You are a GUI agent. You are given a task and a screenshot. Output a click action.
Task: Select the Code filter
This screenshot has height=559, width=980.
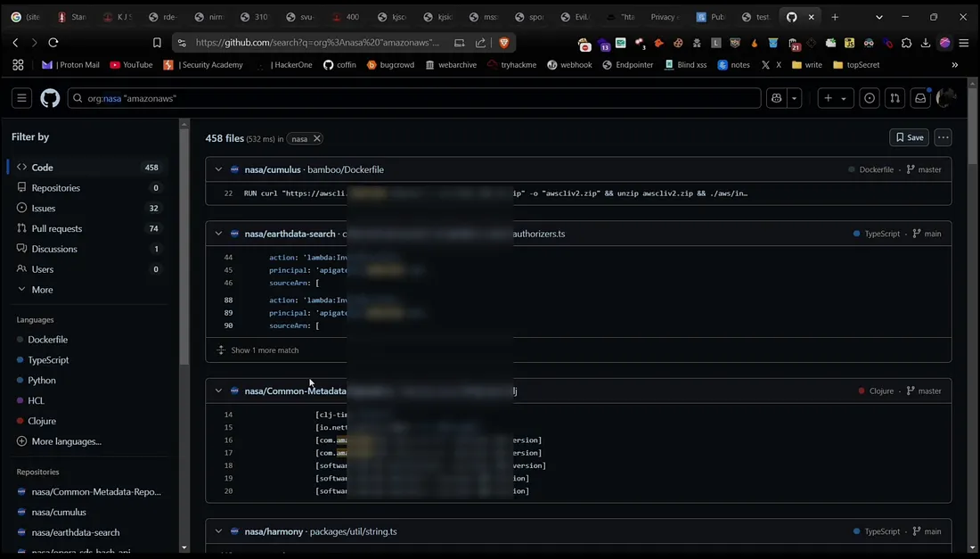pos(87,168)
